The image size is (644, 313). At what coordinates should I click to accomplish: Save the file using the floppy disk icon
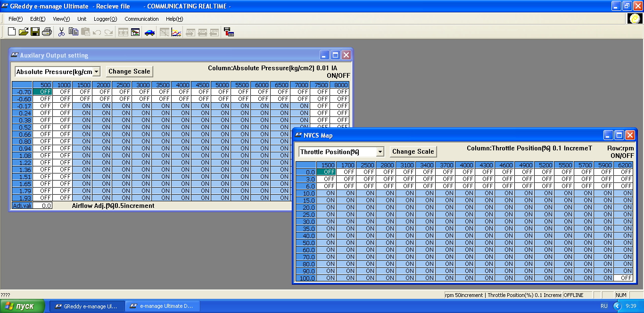coord(35,32)
